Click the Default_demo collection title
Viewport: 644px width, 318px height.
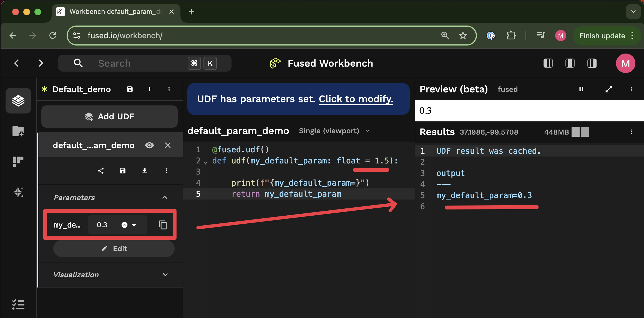(82, 89)
